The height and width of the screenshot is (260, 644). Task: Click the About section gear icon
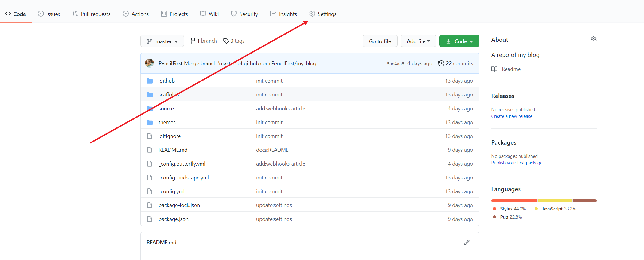tap(593, 40)
